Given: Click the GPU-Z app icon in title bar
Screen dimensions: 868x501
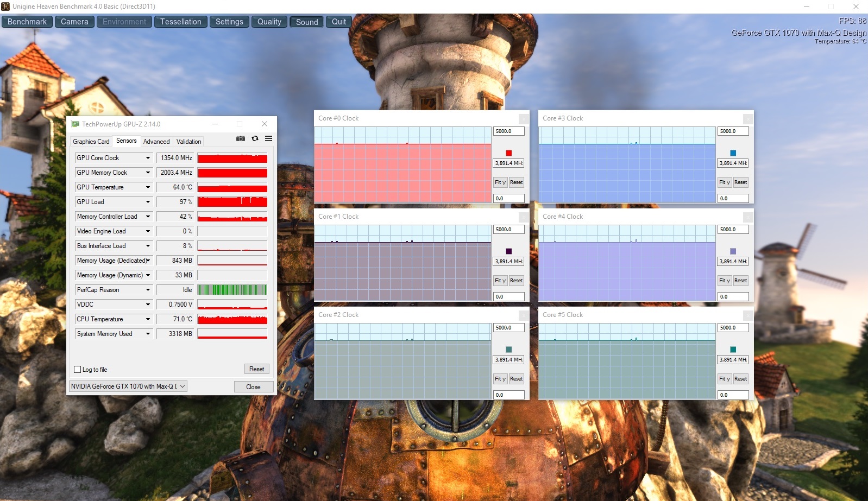Looking at the screenshot, I should 76,124.
